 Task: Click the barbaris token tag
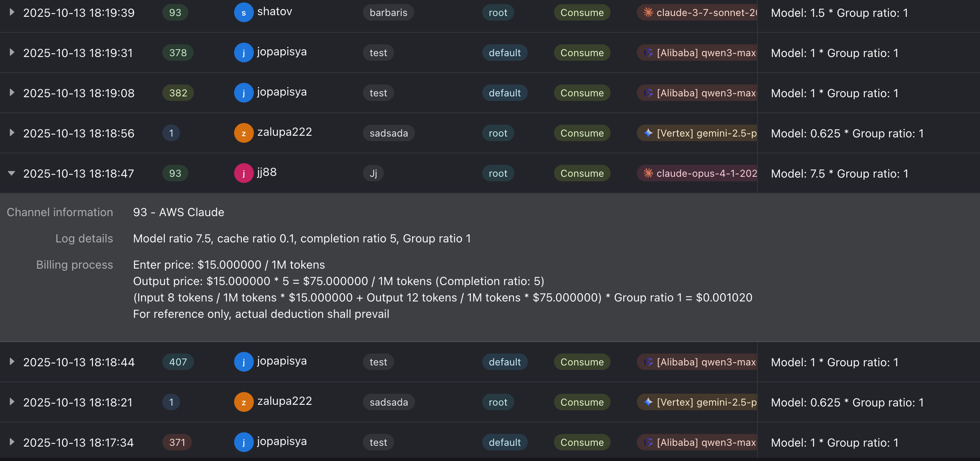point(388,13)
